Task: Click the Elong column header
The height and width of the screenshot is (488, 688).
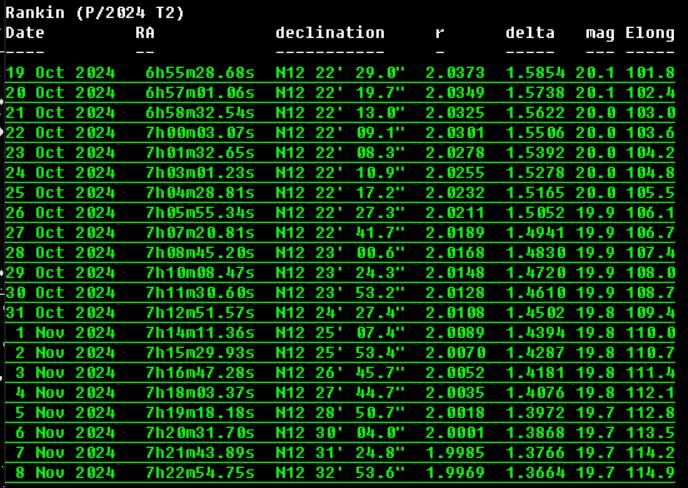Action: click(650, 33)
